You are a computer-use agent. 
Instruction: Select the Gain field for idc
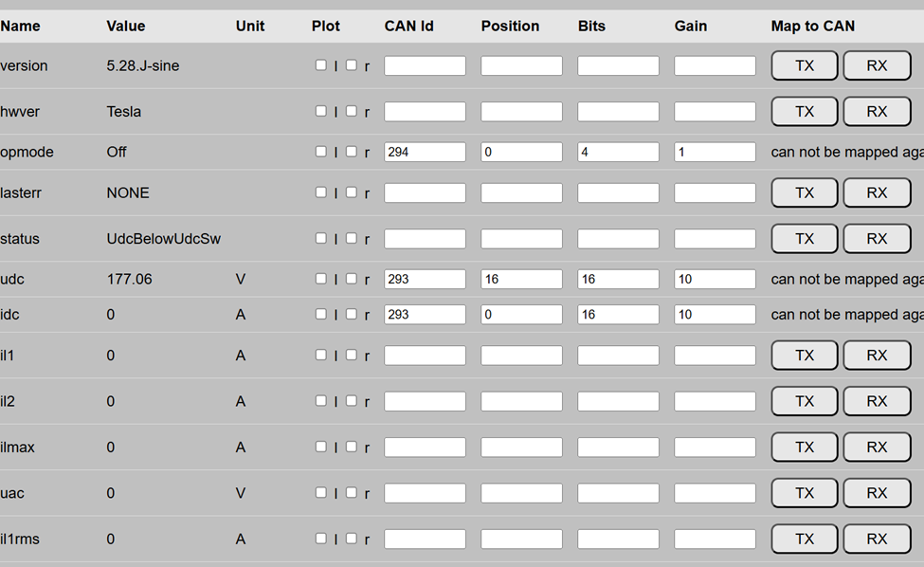(x=715, y=314)
